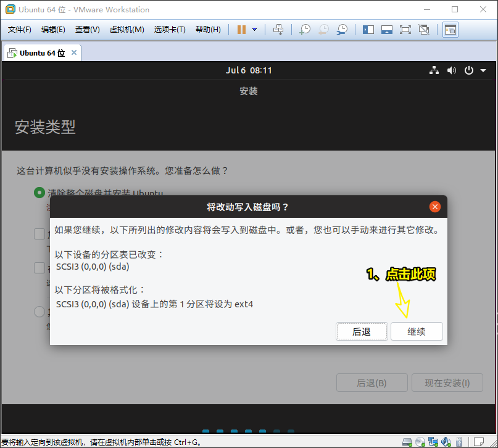Viewport: 498px width, 448px height.
Task: Take a snapshot of the virtual machine
Action: (305, 30)
